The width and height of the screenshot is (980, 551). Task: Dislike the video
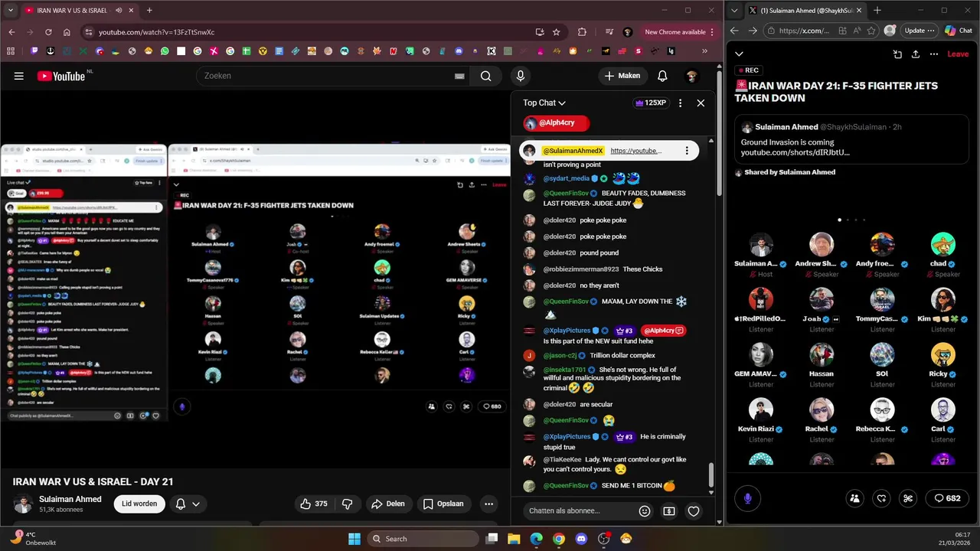[x=348, y=504]
